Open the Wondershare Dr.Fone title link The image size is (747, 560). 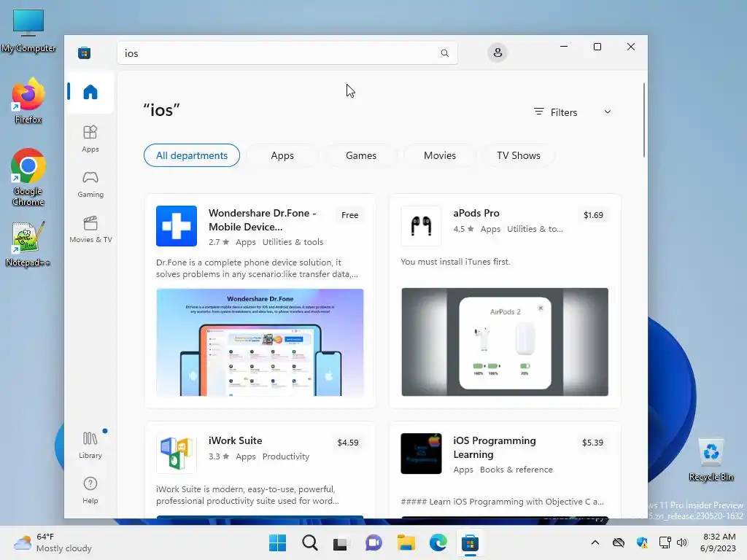point(263,220)
